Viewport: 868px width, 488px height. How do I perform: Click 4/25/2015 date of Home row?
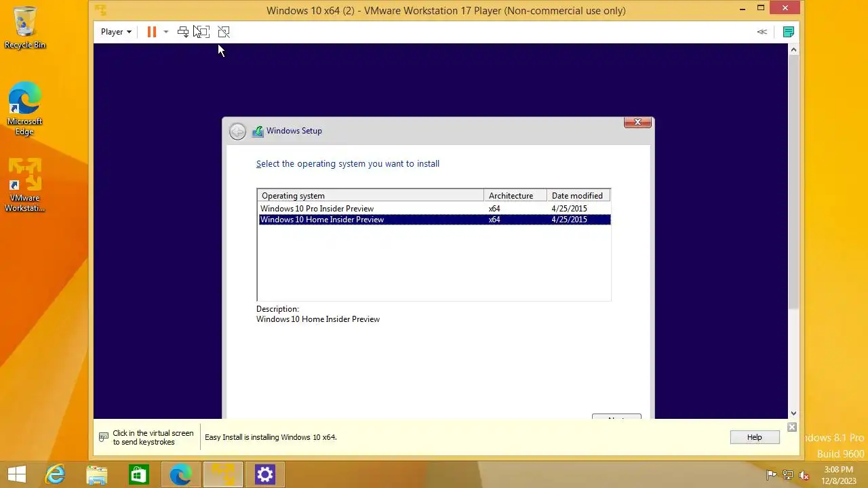point(570,220)
